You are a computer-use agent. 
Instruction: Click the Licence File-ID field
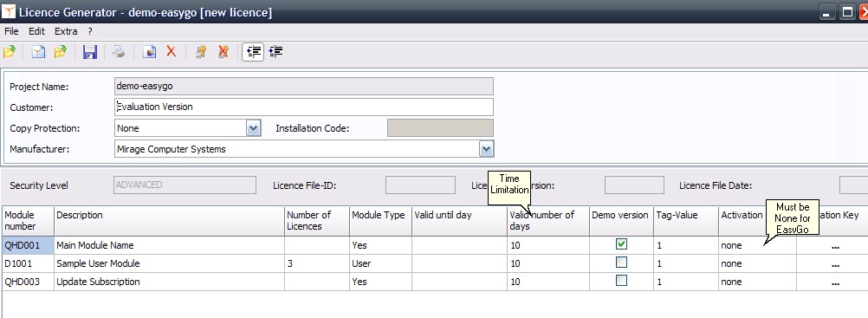point(420,185)
